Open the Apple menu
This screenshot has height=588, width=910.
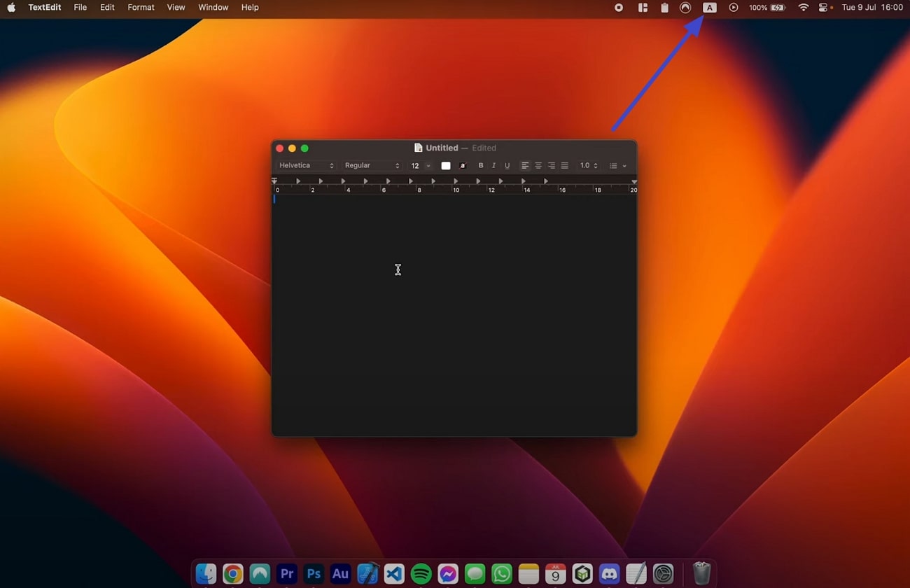[11, 7]
